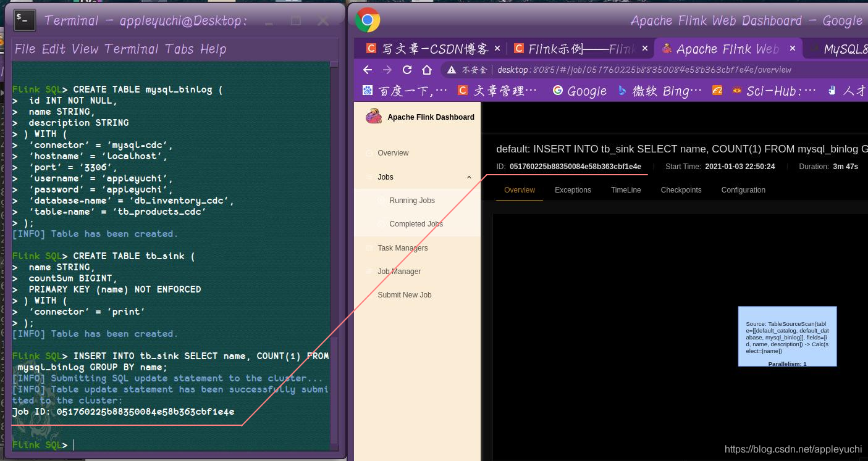Viewport: 868px width, 461px height.
Task: Switch to the Exceptions tab
Action: [572, 190]
